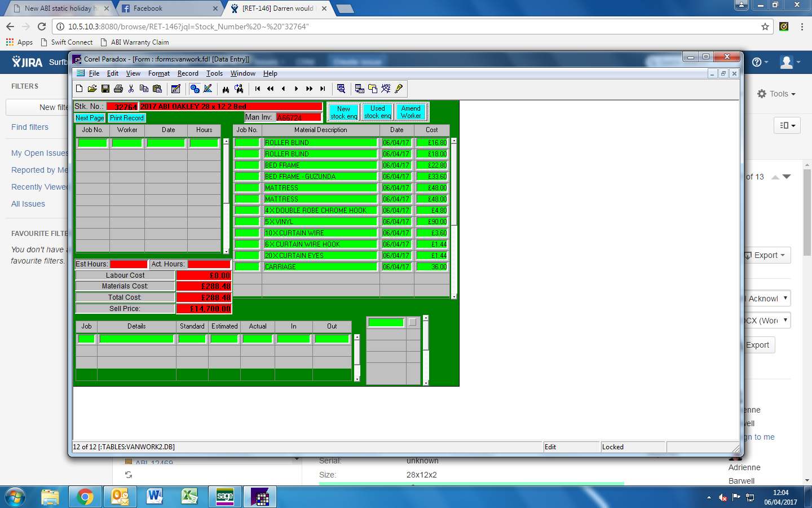
Task: Switch to the Facebook browser tab
Action: [x=170, y=8]
